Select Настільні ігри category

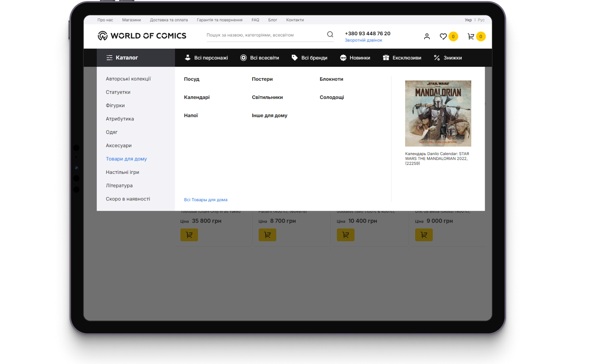122,172
